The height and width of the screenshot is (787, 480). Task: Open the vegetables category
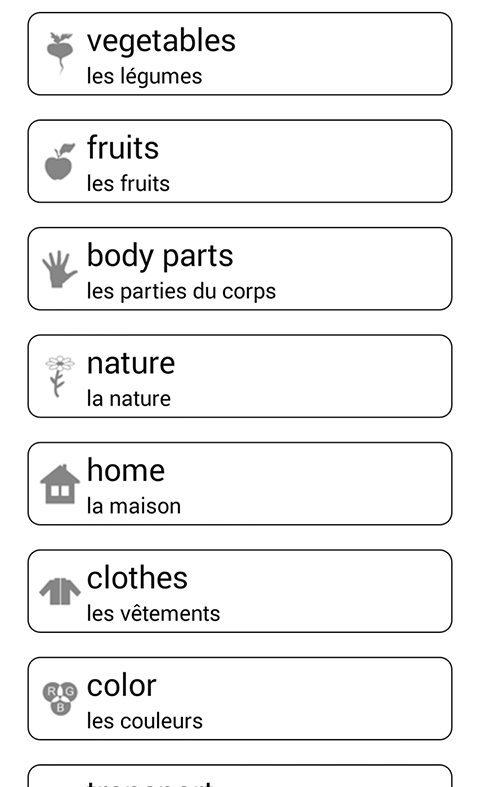240,54
